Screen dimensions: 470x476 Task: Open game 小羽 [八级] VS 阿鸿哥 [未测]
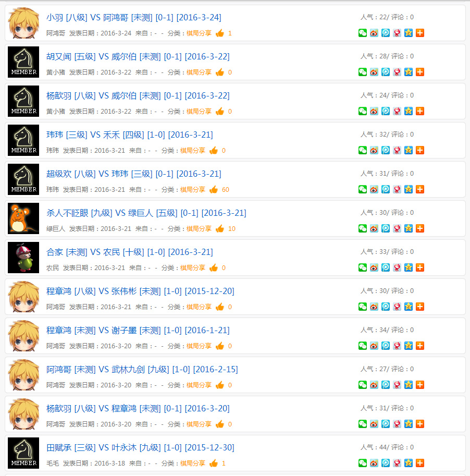click(x=134, y=17)
